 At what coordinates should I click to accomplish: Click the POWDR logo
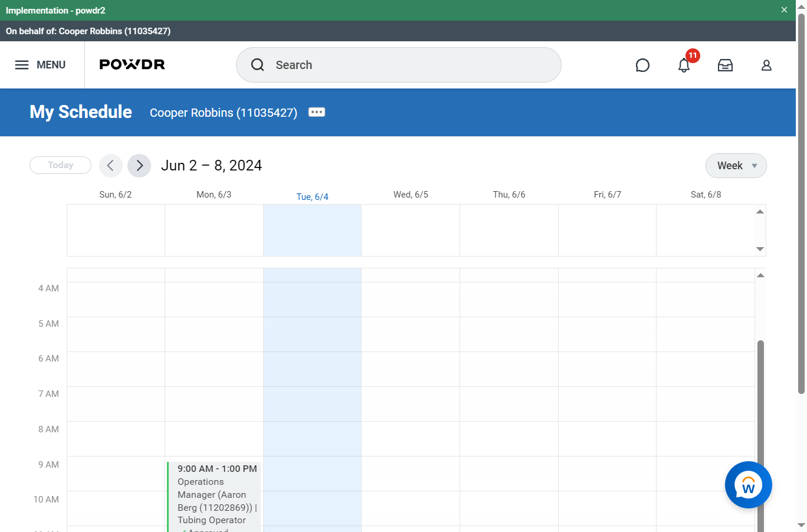point(132,65)
